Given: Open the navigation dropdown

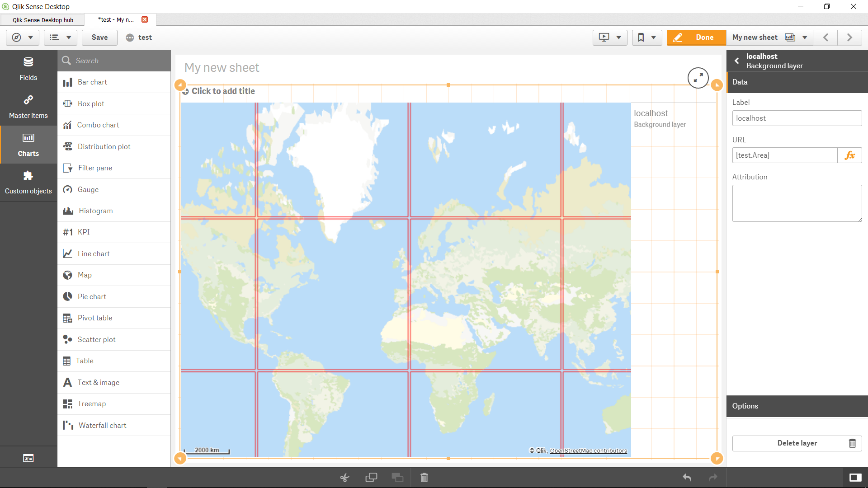Looking at the screenshot, I should (22, 38).
